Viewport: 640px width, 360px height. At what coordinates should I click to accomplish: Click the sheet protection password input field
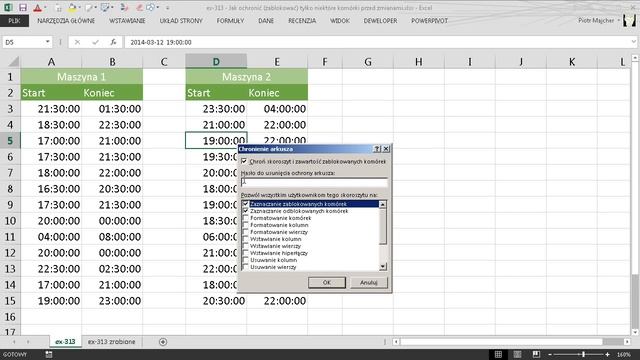(x=314, y=182)
